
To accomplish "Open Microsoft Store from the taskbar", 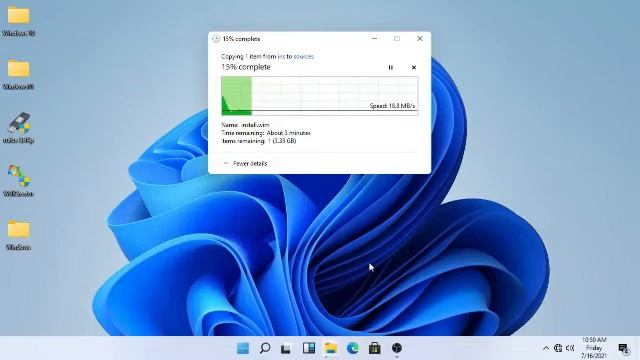I will pyautogui.click(x=375, y=348).
